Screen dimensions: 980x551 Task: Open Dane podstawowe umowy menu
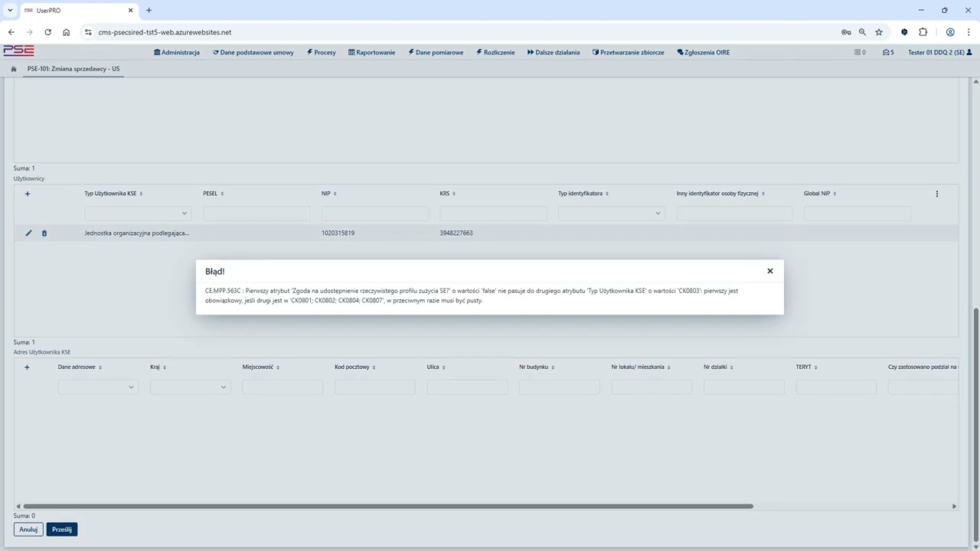(253, 53)
